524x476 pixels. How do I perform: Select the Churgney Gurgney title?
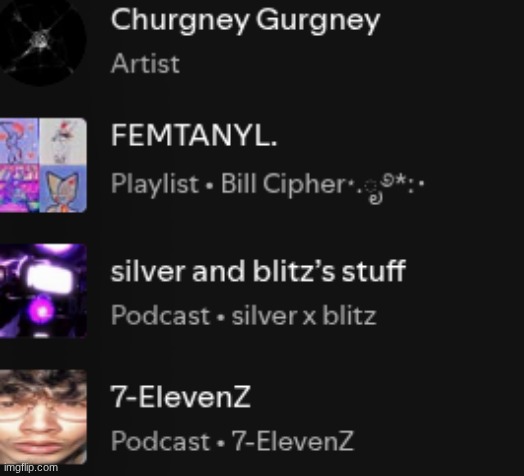pos(245,21)
